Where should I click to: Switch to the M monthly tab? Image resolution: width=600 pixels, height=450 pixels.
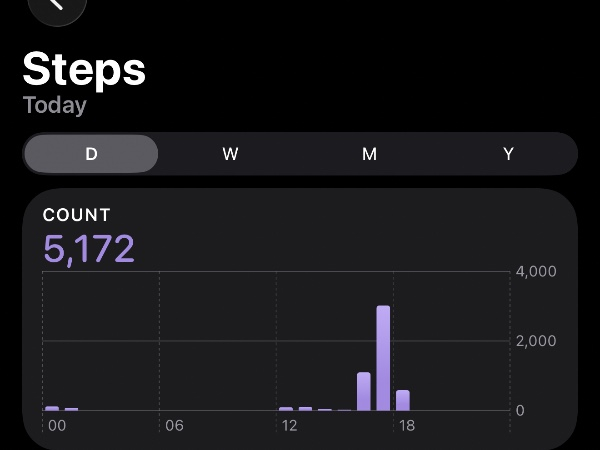click(x=369, y=154)
